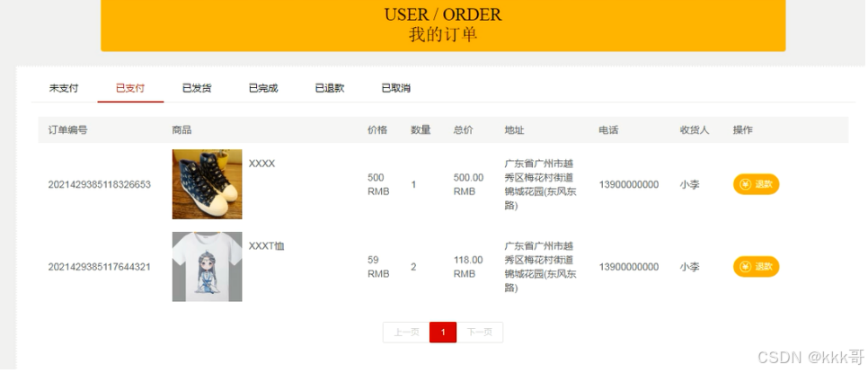Viewport: 868px width, 373px height.
Task: Click the 我的订单 page heading
Action: click(x=443, y=34)
